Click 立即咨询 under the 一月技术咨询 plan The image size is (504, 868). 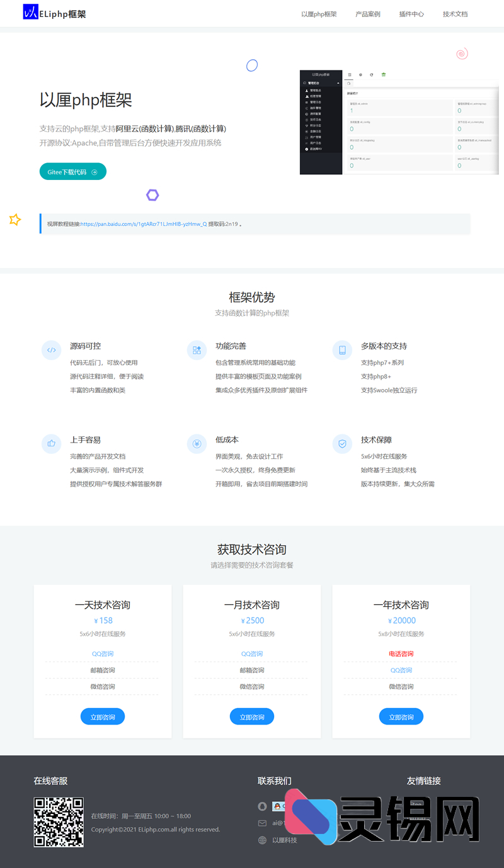(251, 716)
